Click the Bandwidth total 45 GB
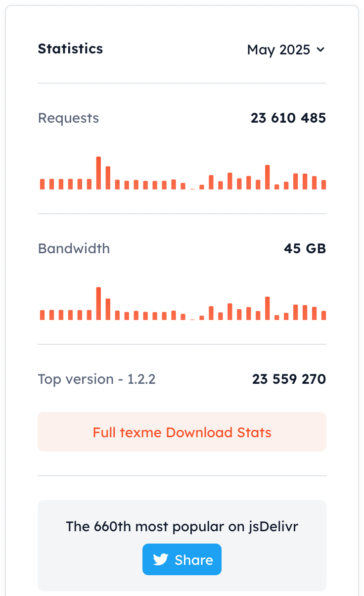 click(x=305, y=248)
